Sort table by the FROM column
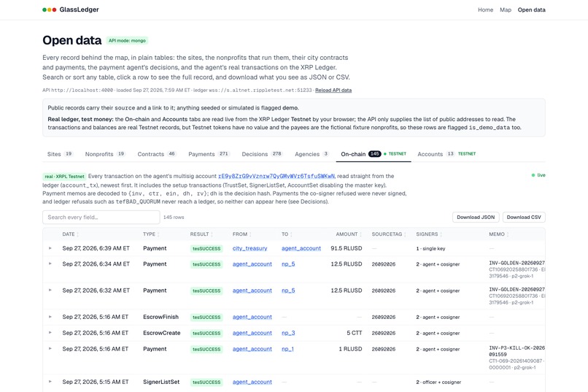The image size is (588, 392). click(x=242, y=234)
